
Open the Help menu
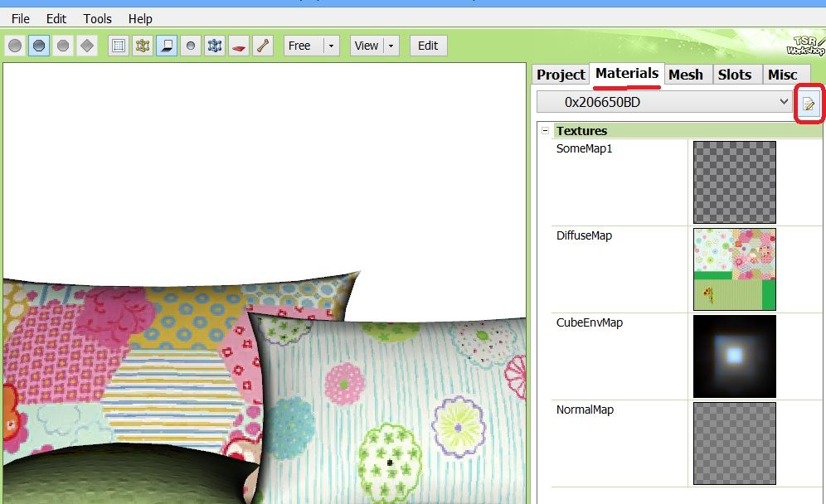140,19
